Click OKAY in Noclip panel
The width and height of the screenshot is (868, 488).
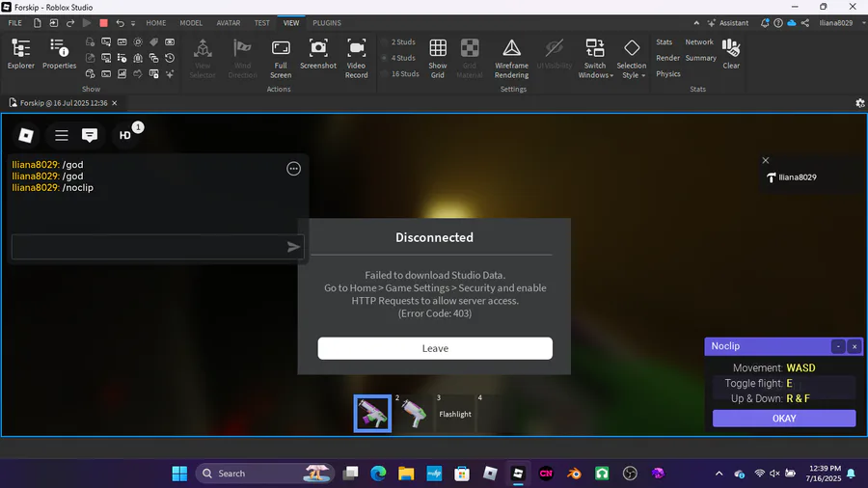[x=784, y=419]
